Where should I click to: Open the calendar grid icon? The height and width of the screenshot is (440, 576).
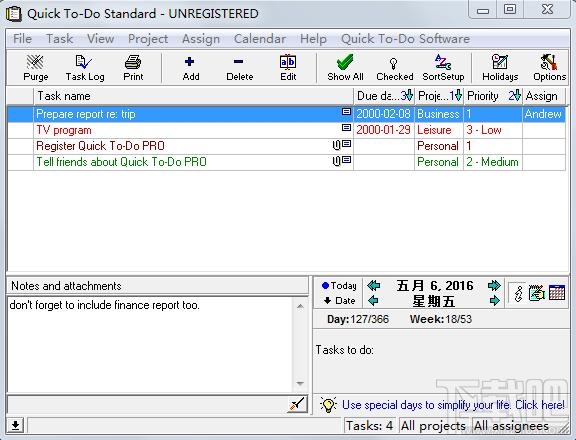557,293
